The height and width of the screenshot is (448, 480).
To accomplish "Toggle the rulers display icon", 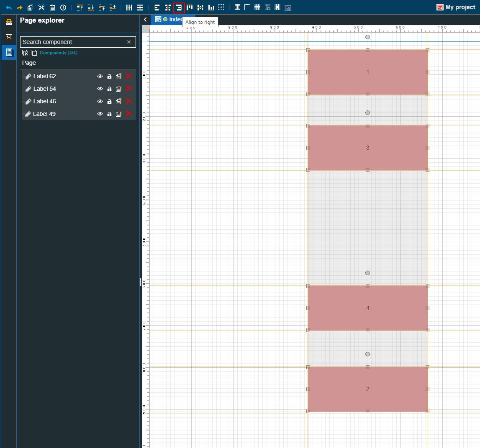I will click(247, 7).
